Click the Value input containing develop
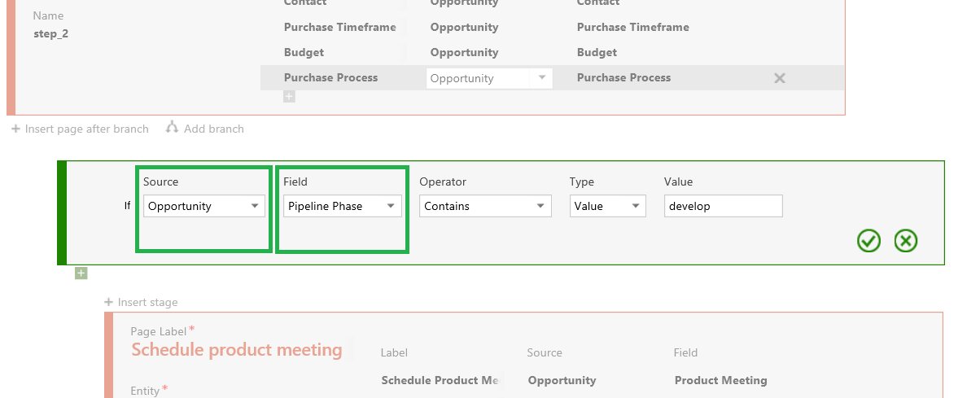 click(723, 207)
